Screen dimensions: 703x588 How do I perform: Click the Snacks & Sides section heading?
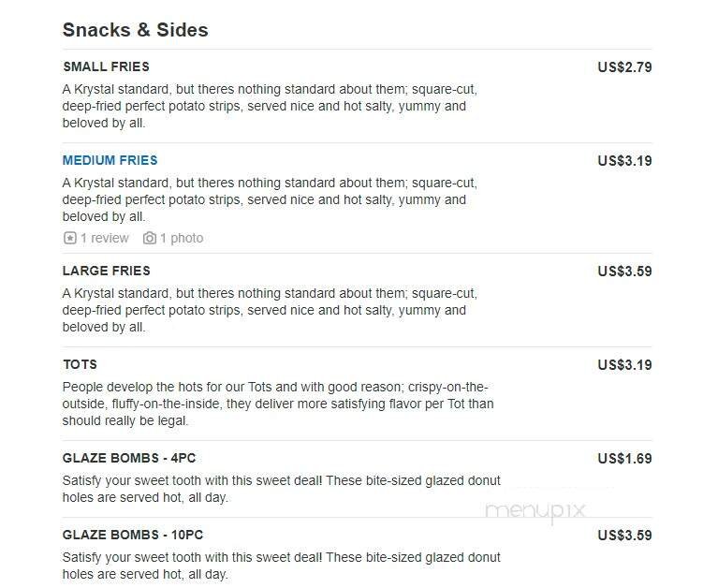135,30
